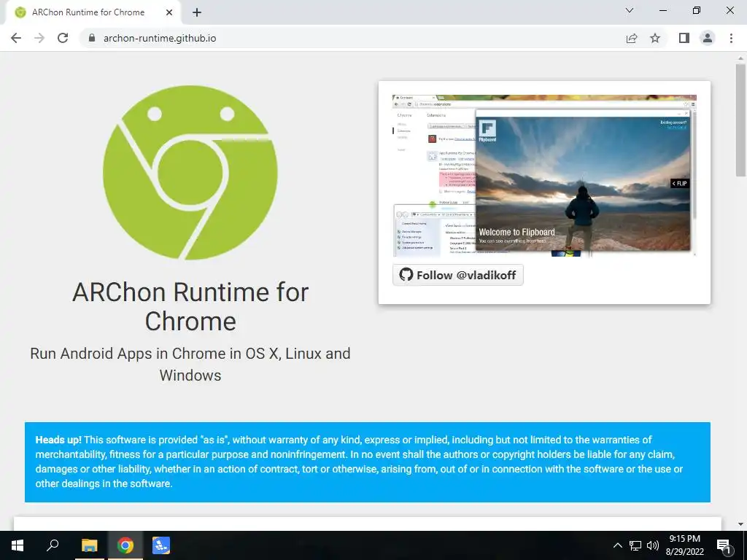The width and height of the screenshot is (747, 560).
Task: Open the tab search chevron
Action: [x=630, y=10]
